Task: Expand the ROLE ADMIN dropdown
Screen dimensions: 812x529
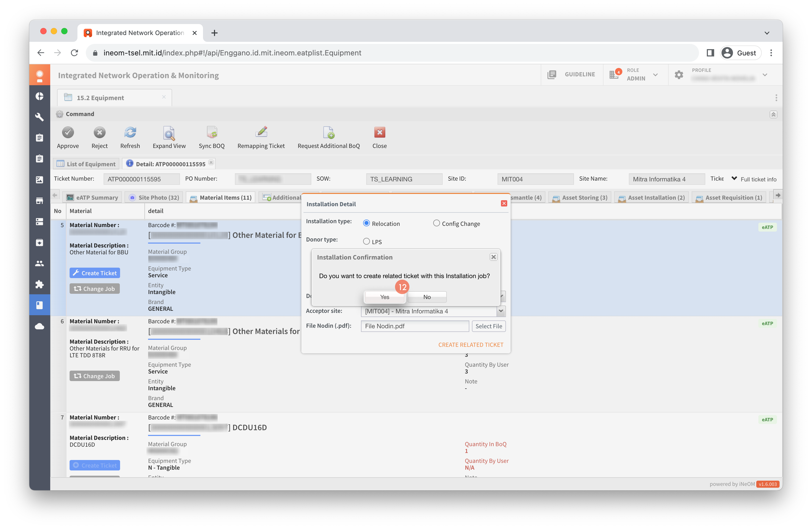Action: pyautogui.click(x=655, y=75)
